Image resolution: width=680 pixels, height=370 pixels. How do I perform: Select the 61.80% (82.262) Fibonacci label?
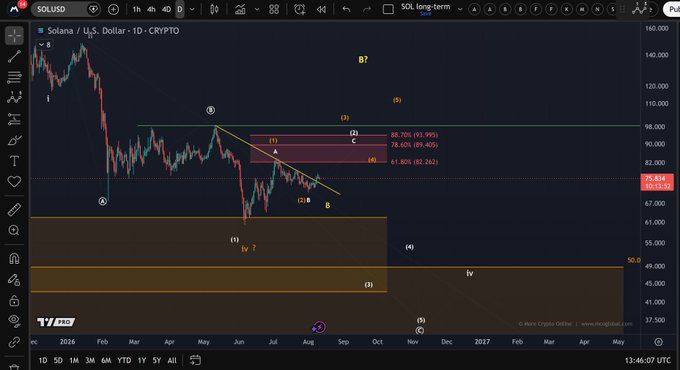[414, 162]
